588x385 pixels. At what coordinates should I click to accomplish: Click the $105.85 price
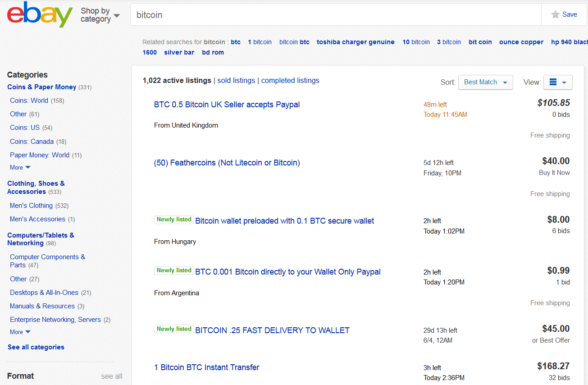point(554,103)
